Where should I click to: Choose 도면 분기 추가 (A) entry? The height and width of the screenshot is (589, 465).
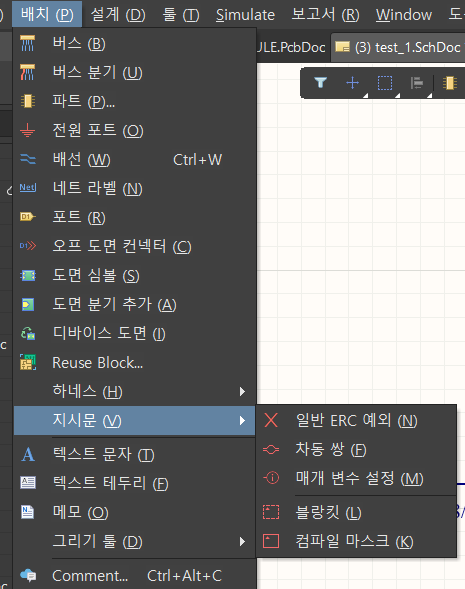[134, 304]
